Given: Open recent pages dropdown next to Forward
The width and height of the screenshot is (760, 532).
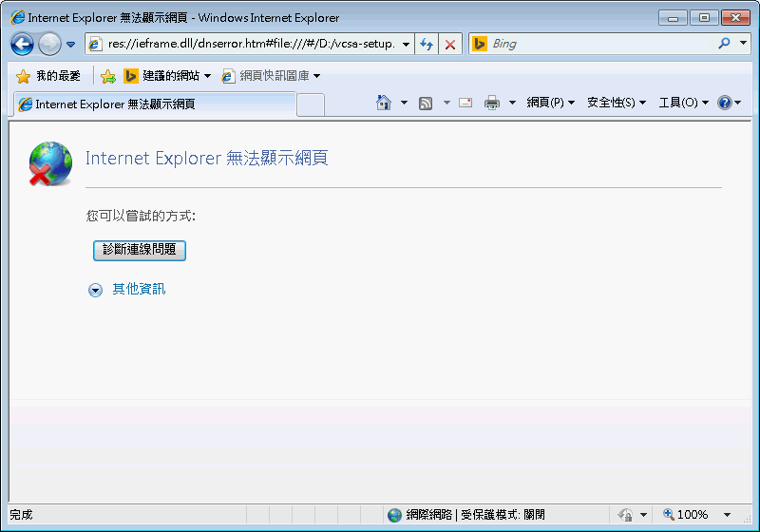Looking at the screenshot, I should [70, 45].
